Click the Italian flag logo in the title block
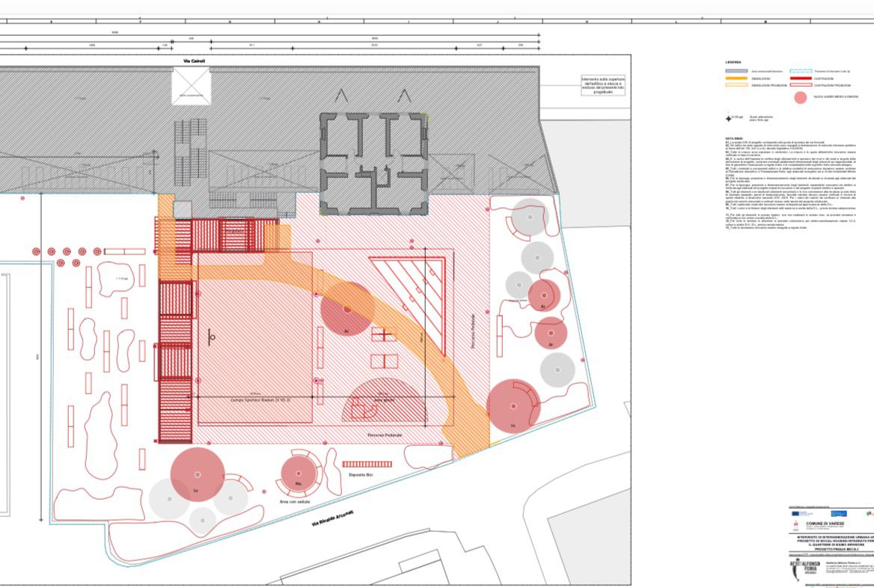Screen dimensions: 874x588 click(870, 513)
